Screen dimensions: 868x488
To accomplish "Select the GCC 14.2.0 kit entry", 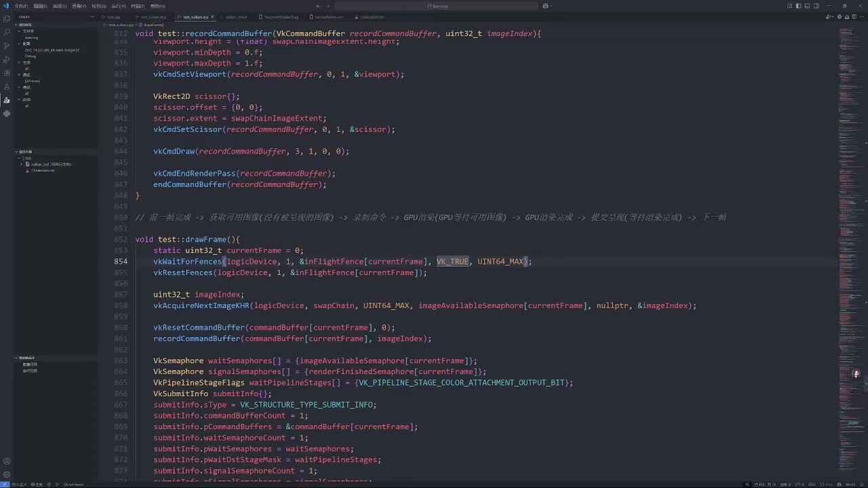I will 52,49.
